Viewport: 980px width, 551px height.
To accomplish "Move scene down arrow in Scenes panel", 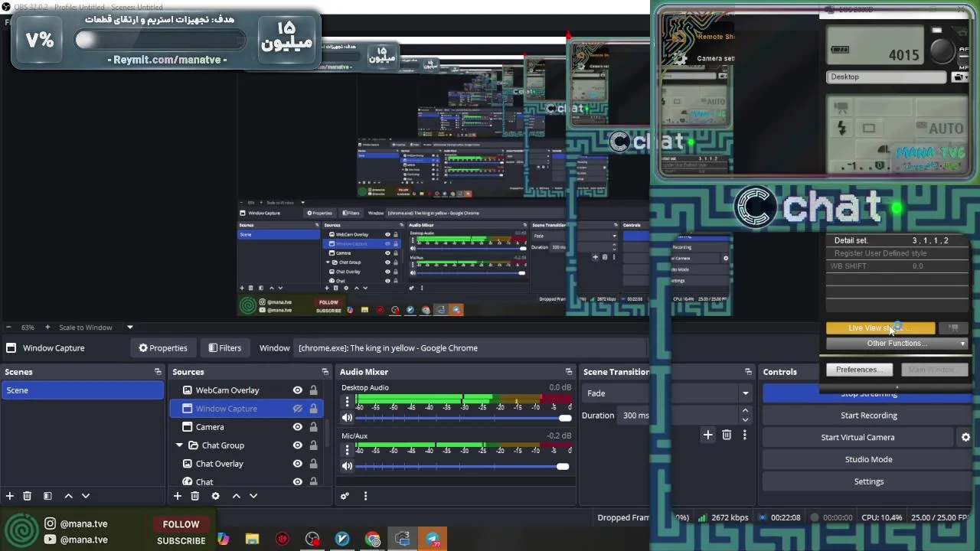I will [x=86, y=496].
